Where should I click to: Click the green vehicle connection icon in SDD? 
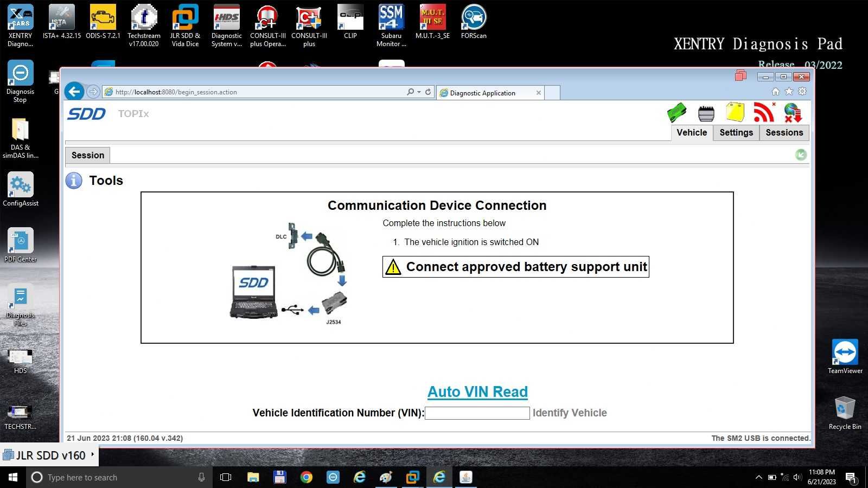point(676,113)
